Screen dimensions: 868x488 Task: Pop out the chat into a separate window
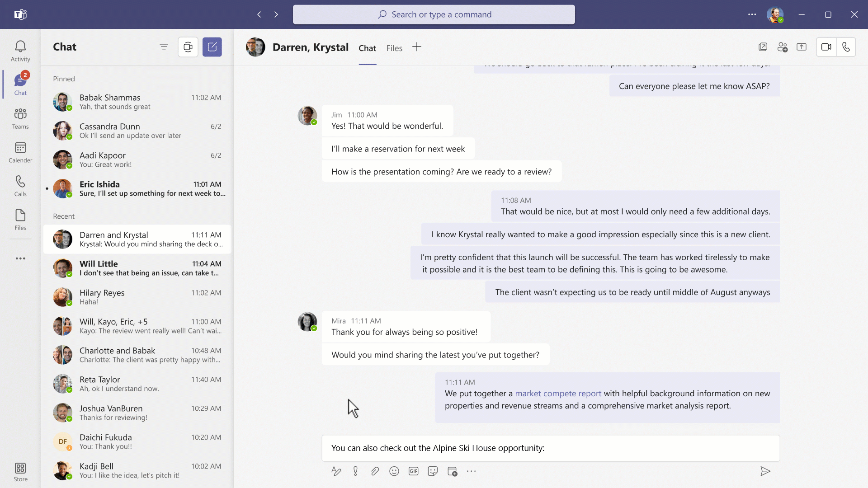point(763,47)
